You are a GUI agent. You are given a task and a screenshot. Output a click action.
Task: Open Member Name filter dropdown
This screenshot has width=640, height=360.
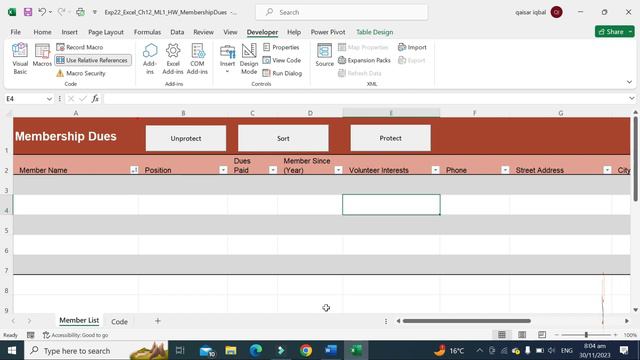[134, 170]
